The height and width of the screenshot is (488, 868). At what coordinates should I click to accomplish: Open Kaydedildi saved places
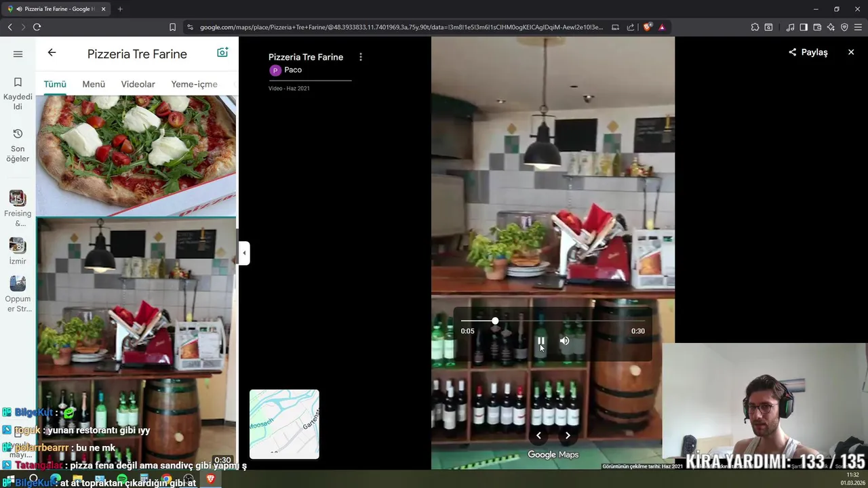(18, 93)
